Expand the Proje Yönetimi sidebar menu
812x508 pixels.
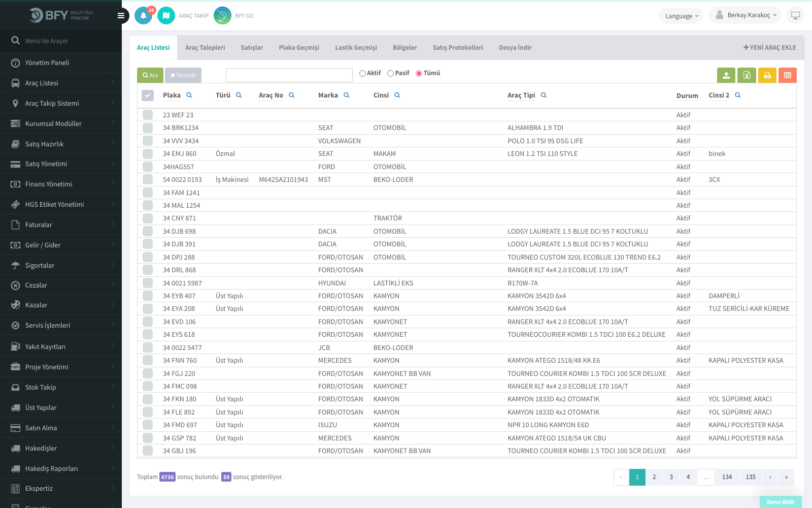[x=61, y=367]
